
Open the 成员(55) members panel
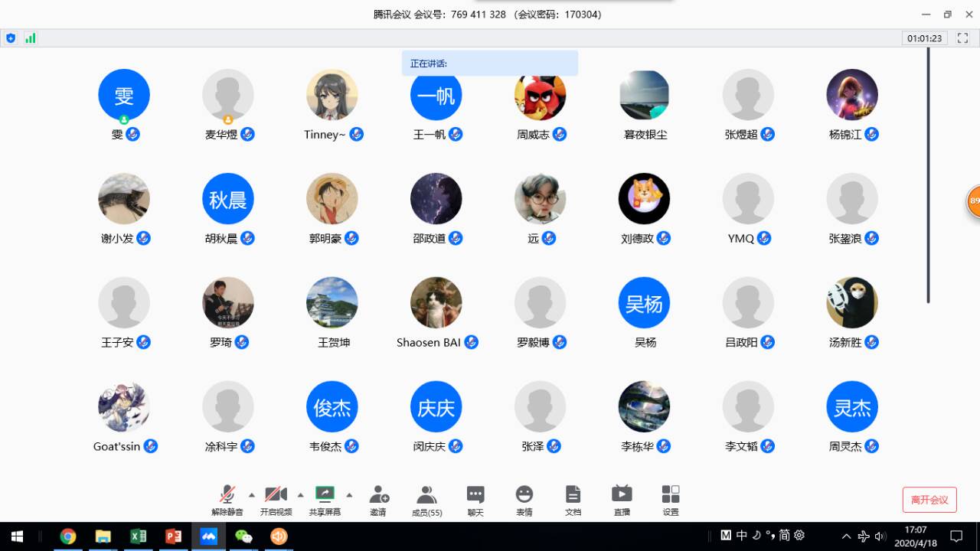point(426,499)
